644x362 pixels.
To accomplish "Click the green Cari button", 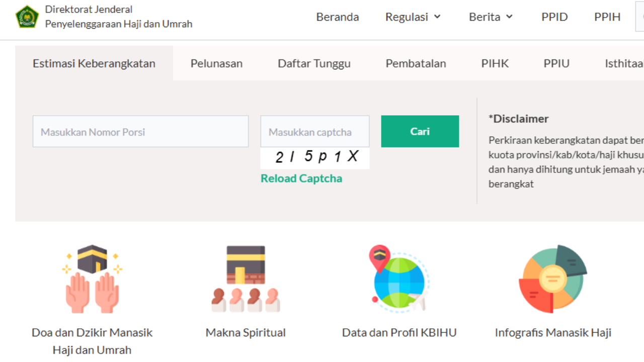I will pyautogui.click(x=420, y=131).
